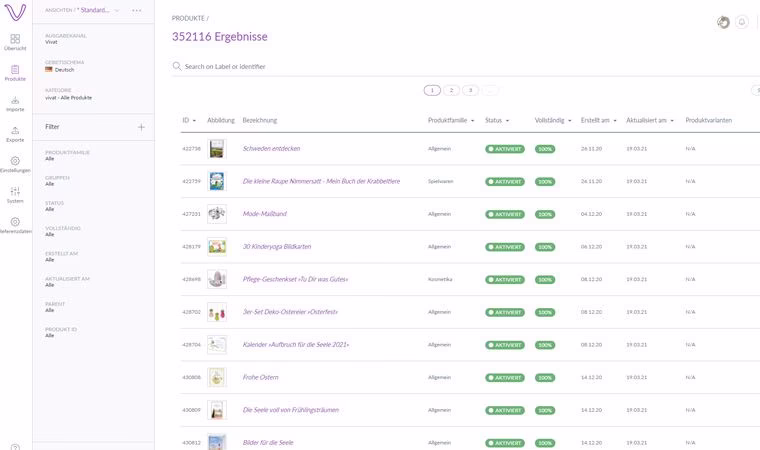760x450 pixels.
Task: Open Einstellungen gear icon
Action: point(15,163)
